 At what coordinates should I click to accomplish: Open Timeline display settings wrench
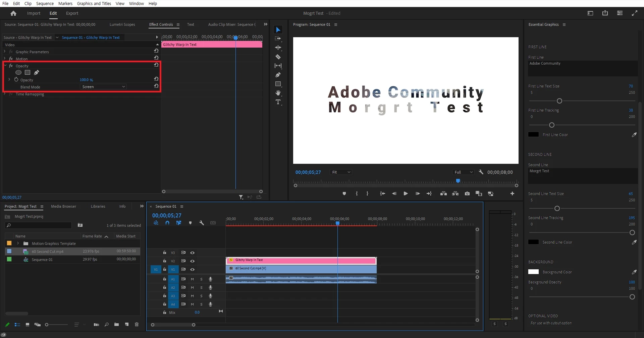point(202,223)
